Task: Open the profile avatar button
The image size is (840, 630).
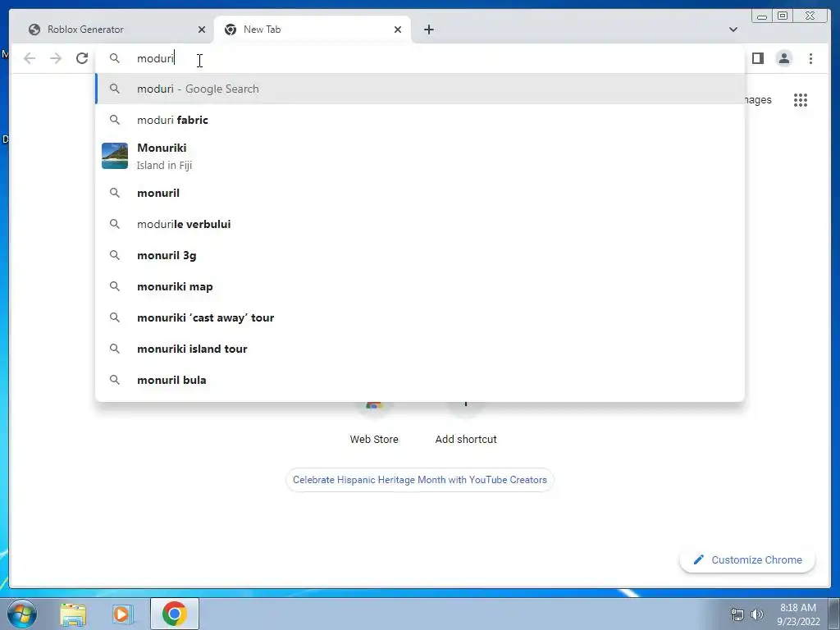Action: [x=783, y=58]
